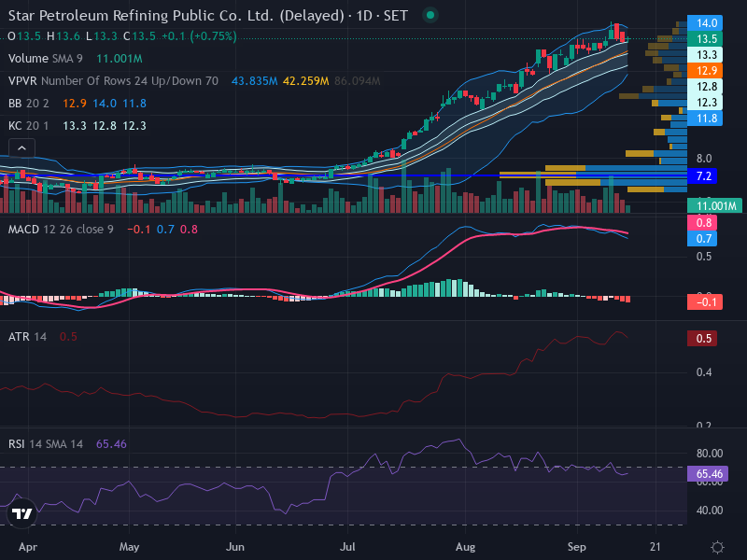Viewport: 747px width, 560px height.
Task: Click the BB 20 2 indicator label
Action: coord(29,104)
